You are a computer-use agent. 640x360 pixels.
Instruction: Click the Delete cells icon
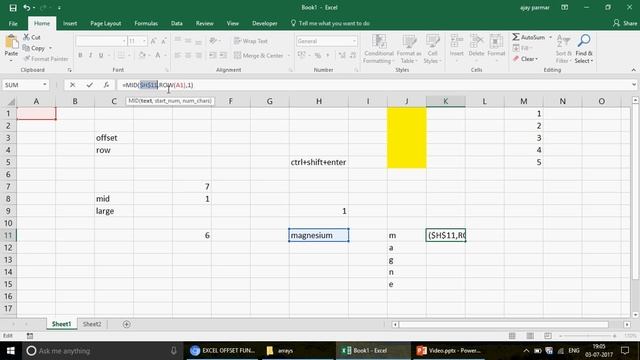point(476,46)
